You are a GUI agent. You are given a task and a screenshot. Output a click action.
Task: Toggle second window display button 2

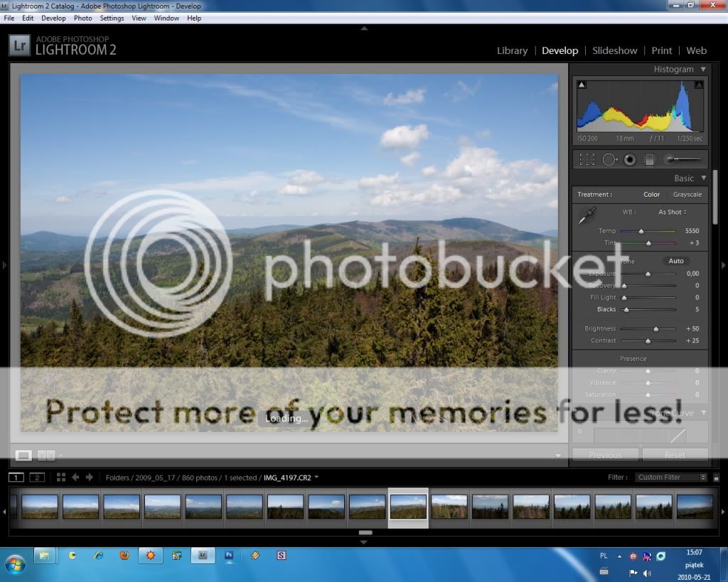coord(37,477)
